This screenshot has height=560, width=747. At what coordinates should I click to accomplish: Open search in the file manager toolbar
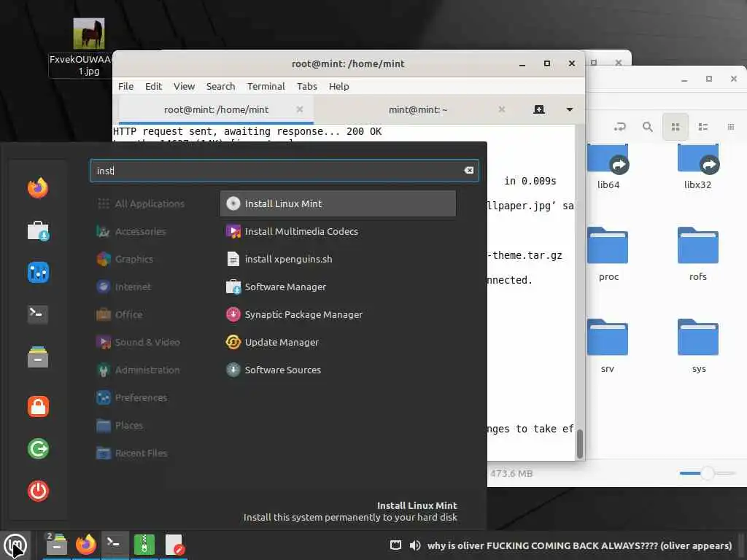pos(648,127)
